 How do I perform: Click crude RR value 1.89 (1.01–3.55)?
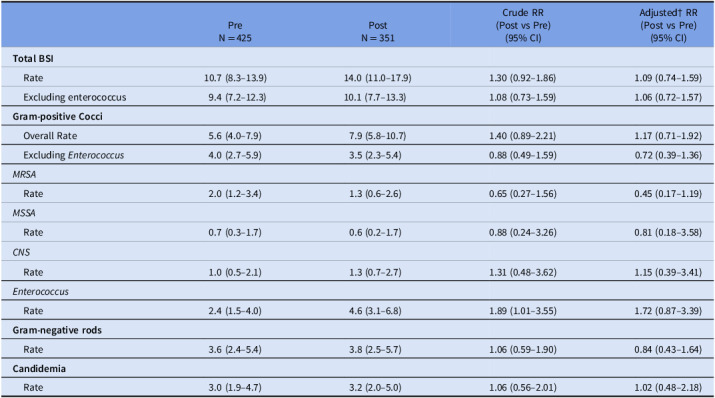(523, 311)
